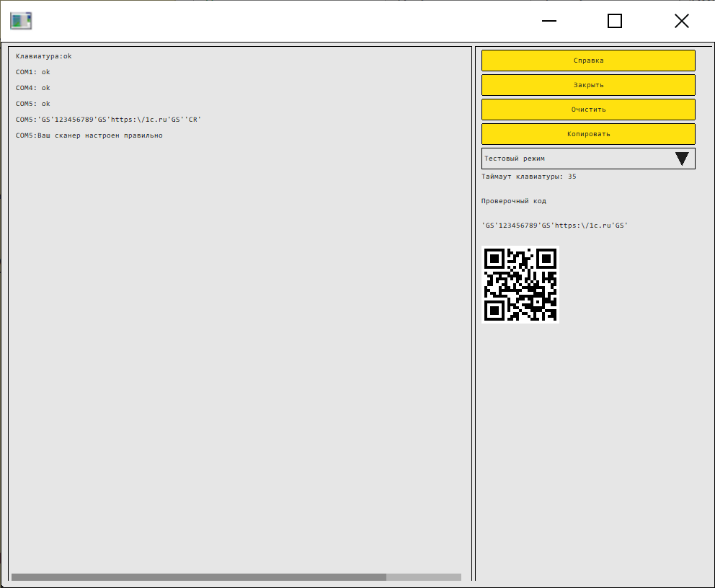The width and height of the screenshot is (715, 588).
Task: Minimize the window
Action: pyautogui.click(x=549, y=21)
